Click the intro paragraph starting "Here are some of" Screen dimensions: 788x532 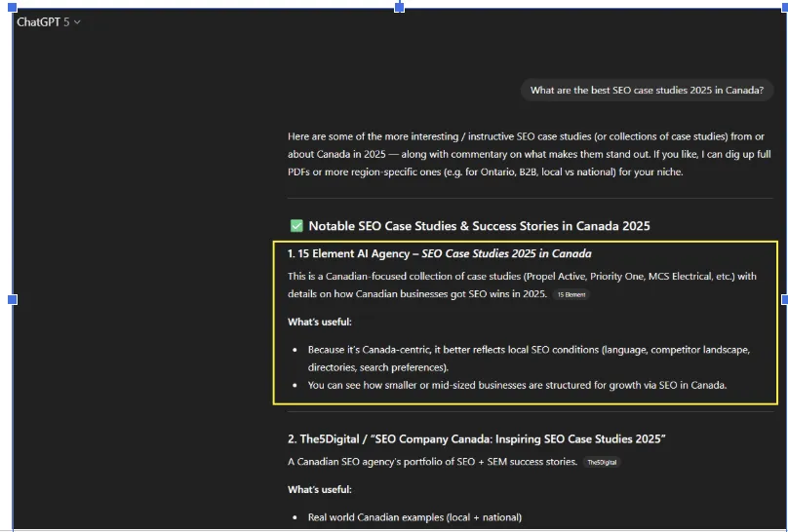530,154
